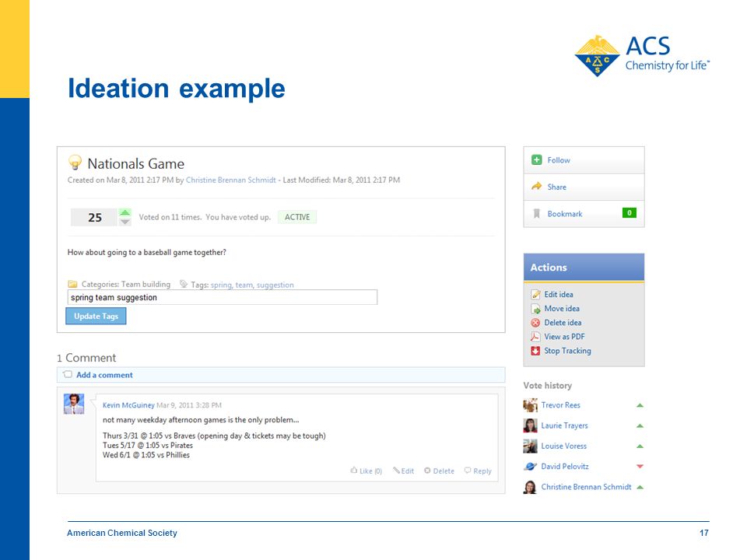
Task: Click the green Follow plus icon
Action: (536, 160)
